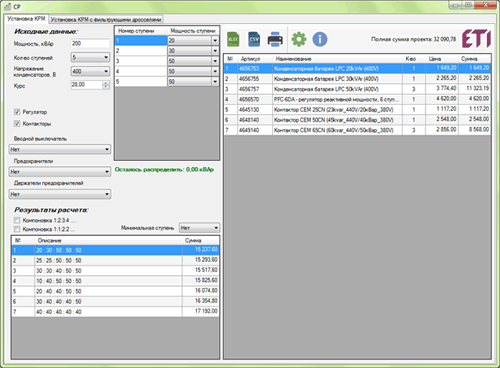Image resolution: width=500 pixels, height=368 pixels.
Task: Enable Компоновка 1:2:3:4 checkbox
Action: pyautogui.click(x=17, y=220)
